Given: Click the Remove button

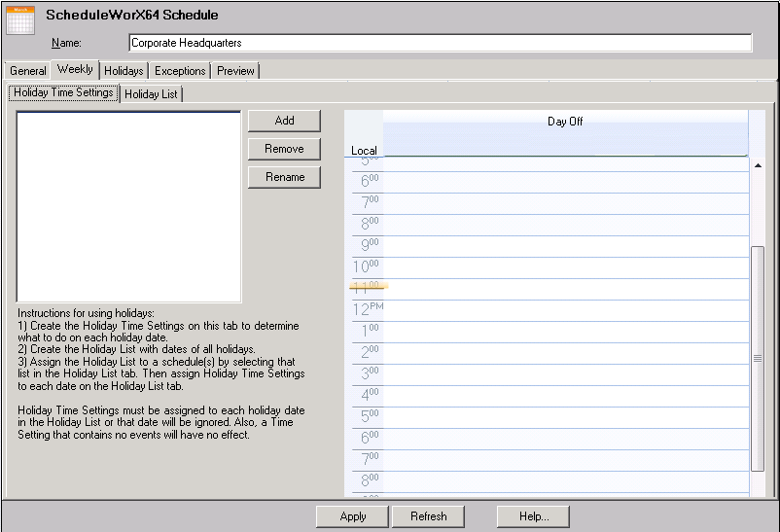Looking at the screenshot, I should coord(284,149).
